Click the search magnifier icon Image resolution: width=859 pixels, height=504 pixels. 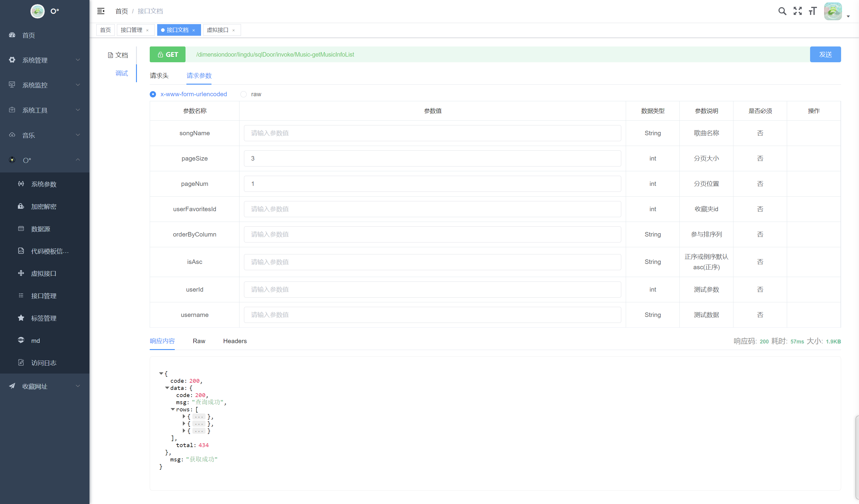click(782, 11)
